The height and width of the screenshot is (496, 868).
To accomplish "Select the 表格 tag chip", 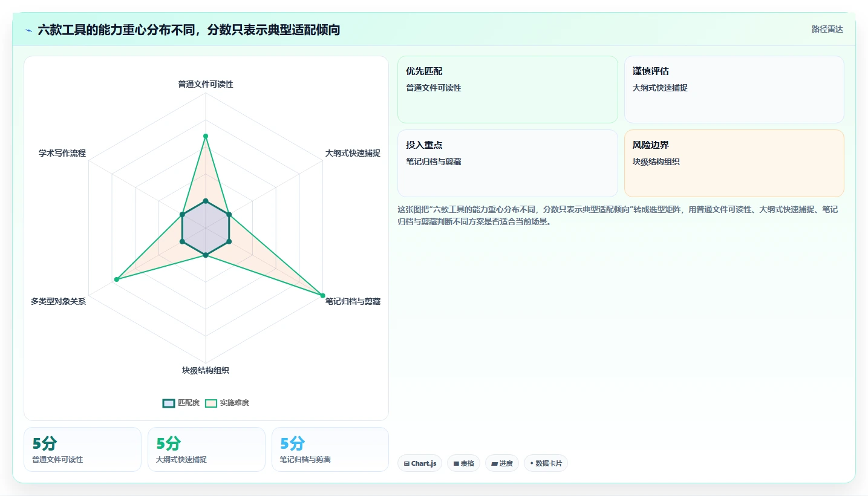I will tap(463, 463).
